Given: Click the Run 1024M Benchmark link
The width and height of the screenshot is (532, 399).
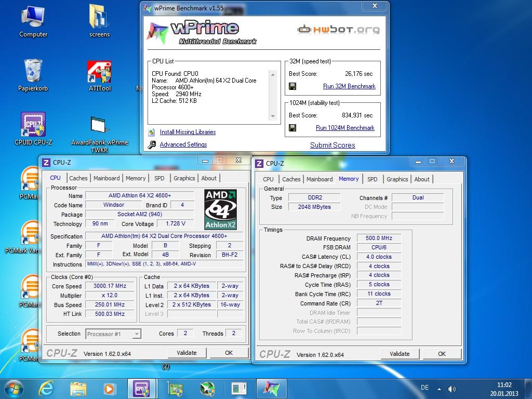Looking at the screenshot, I should coord(345,128).
